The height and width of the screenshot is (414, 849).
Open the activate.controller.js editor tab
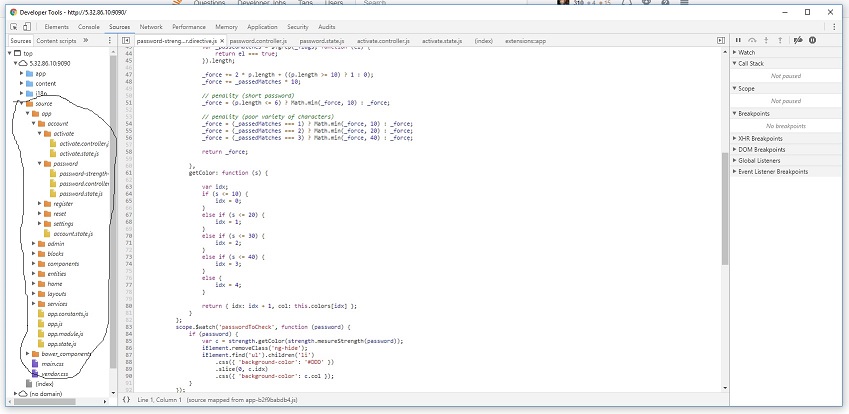click(x=383, y=41)
